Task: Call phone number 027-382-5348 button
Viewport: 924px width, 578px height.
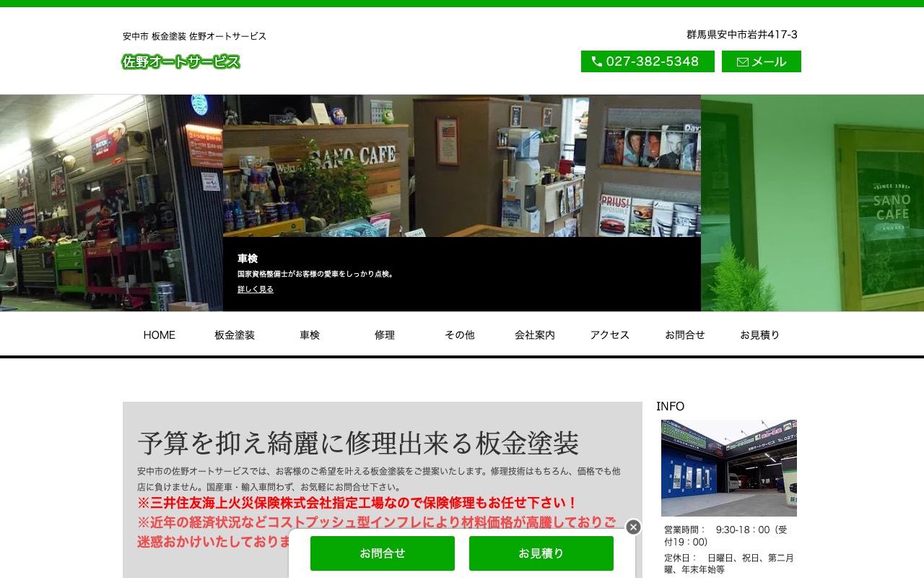Action: [x=648, y=61]
